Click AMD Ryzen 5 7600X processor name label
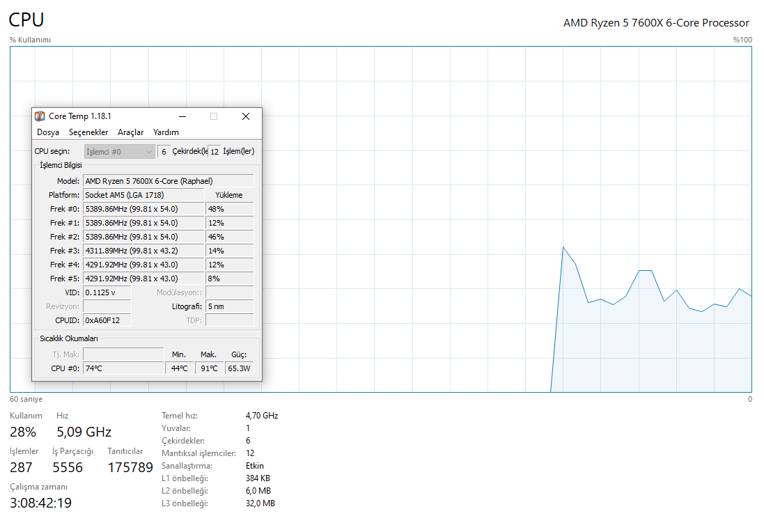The width and height of the screenshot is (764, 532). (x=656, y=23)
